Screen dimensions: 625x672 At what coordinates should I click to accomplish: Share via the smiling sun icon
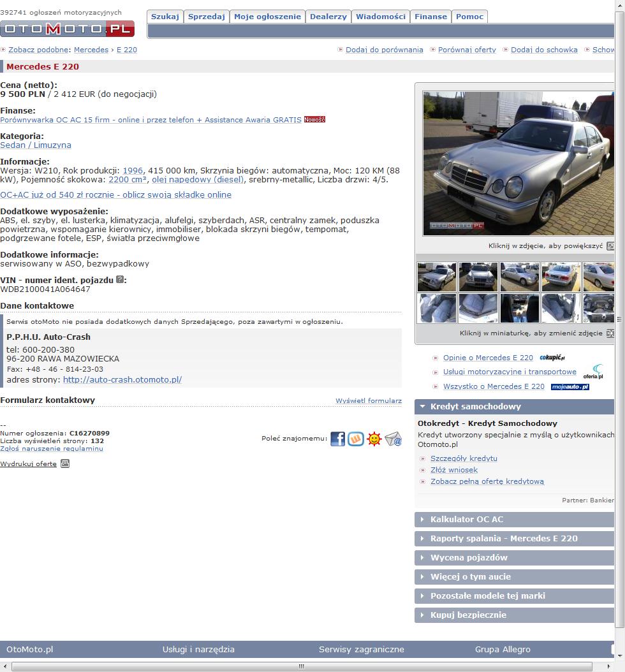tap(374, 439)
